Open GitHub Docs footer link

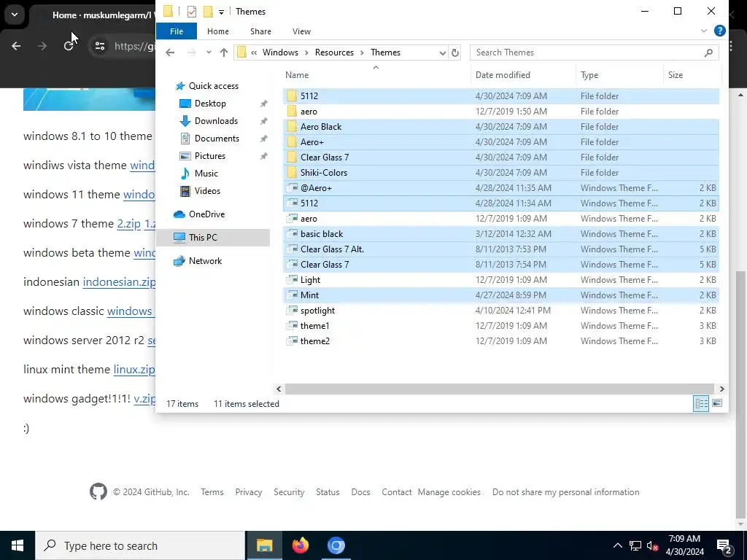click(360, 492)
